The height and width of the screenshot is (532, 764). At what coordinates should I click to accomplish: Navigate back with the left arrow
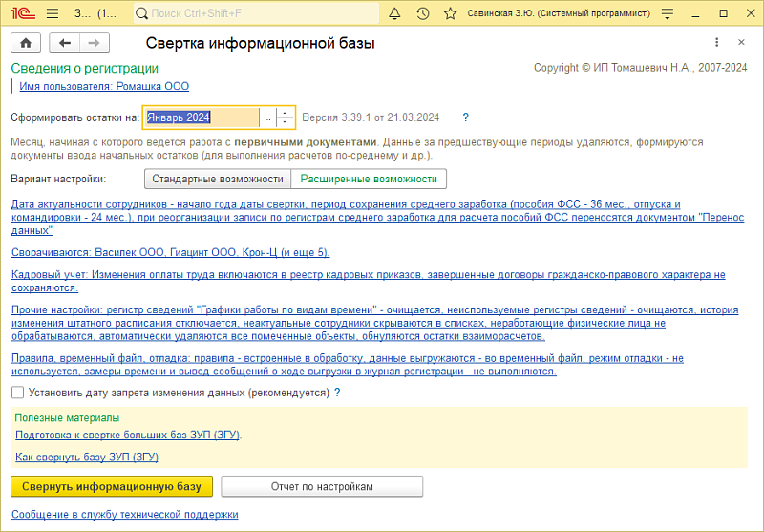[x=65, y=43]
